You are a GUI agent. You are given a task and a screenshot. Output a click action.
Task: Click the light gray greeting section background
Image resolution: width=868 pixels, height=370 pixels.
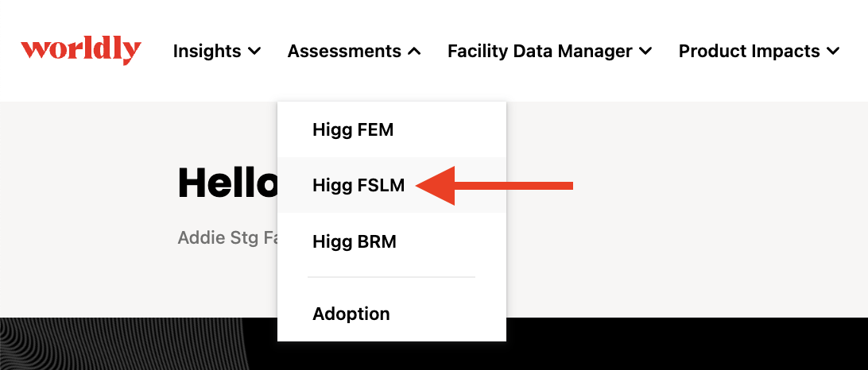tap(687, 210)
